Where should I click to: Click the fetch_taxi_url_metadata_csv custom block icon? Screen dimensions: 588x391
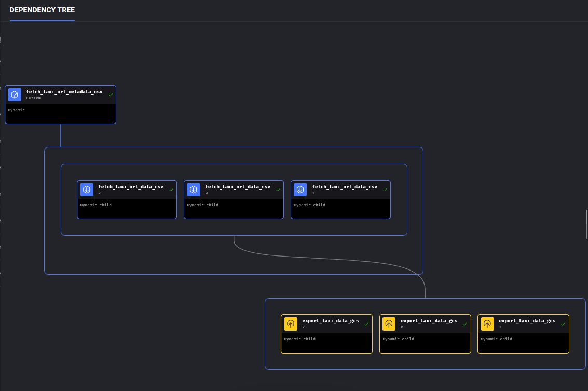coord(15,95)
